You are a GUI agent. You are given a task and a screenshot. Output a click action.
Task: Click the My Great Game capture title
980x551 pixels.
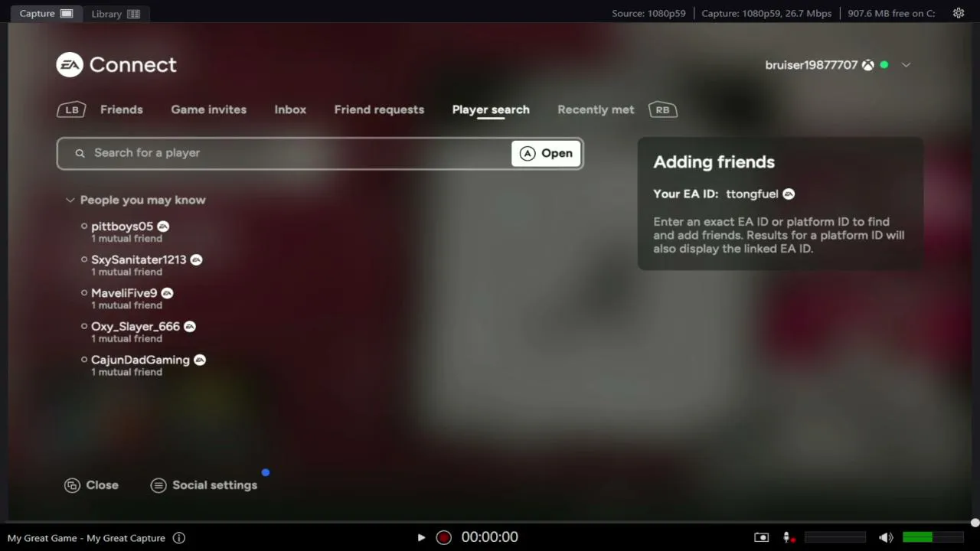87,538
